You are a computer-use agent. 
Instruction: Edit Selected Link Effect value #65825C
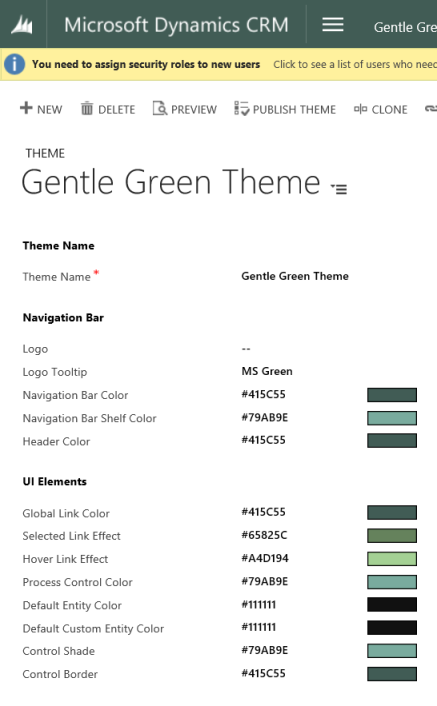tap(264, 535)
